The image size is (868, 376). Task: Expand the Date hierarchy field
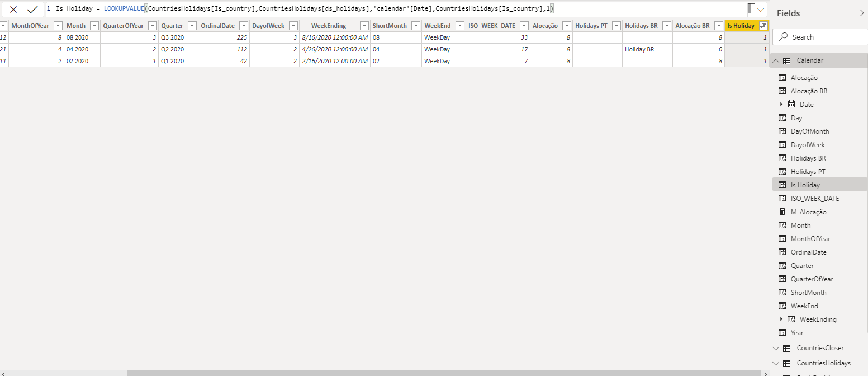[x=781, y=104]
